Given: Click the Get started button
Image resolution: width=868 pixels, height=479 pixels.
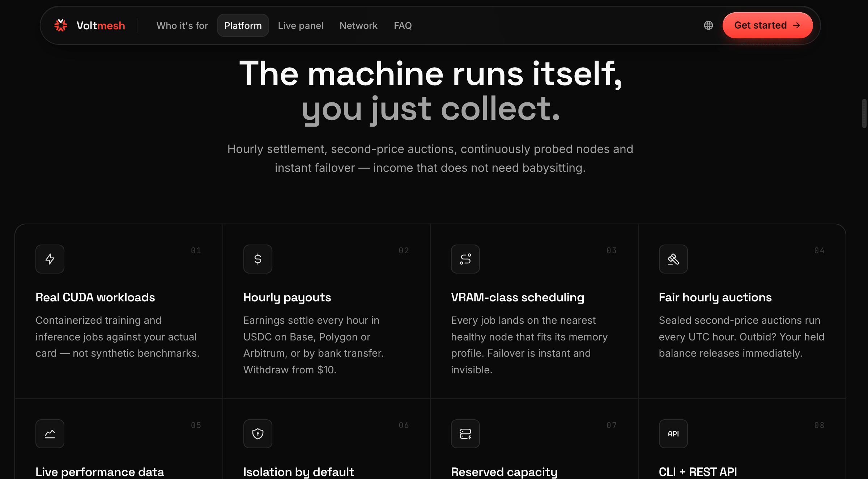Looking at the screenshot, I should point(767,25).
